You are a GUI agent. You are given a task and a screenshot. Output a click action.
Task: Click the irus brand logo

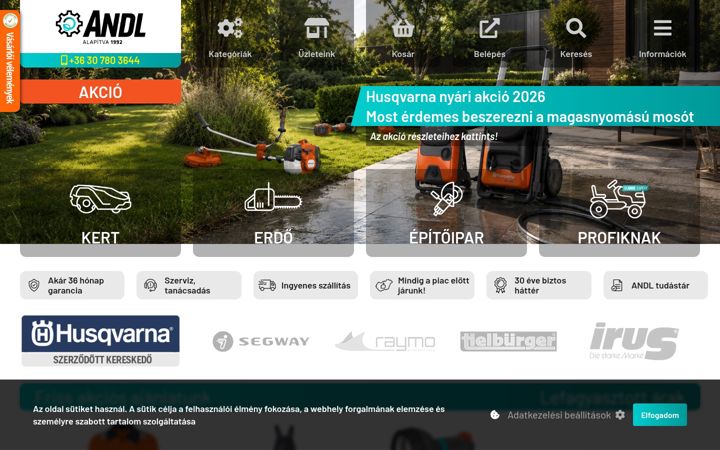click(634, 341)
